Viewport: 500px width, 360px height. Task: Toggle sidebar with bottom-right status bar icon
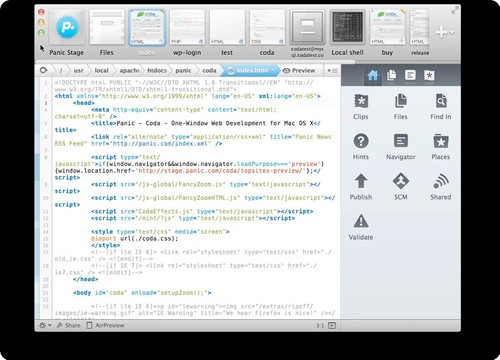click(332, 325)
